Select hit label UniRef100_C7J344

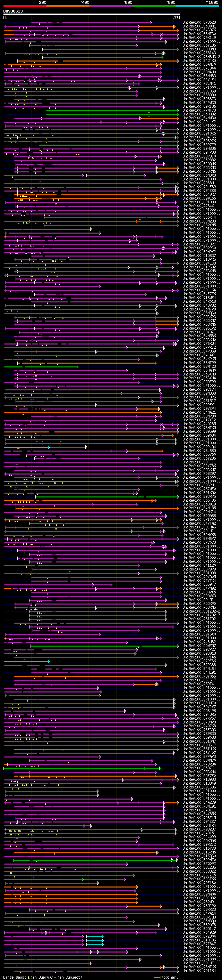coord(199,68)
